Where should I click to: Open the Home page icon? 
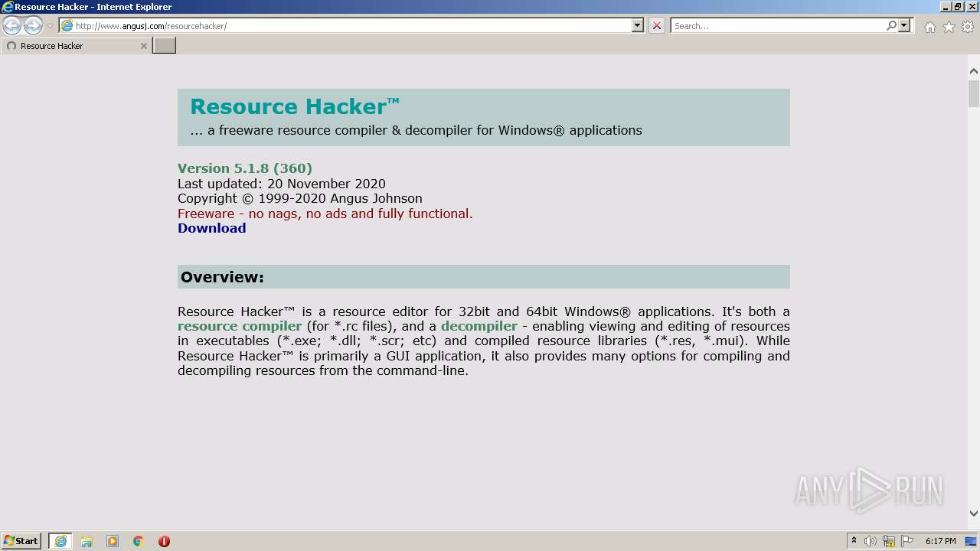click(929, 27)
